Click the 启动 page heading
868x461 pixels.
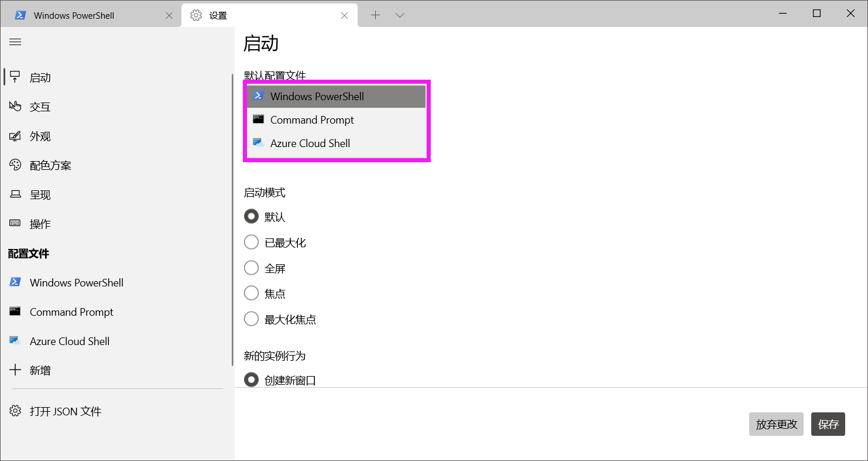[261, 43]
